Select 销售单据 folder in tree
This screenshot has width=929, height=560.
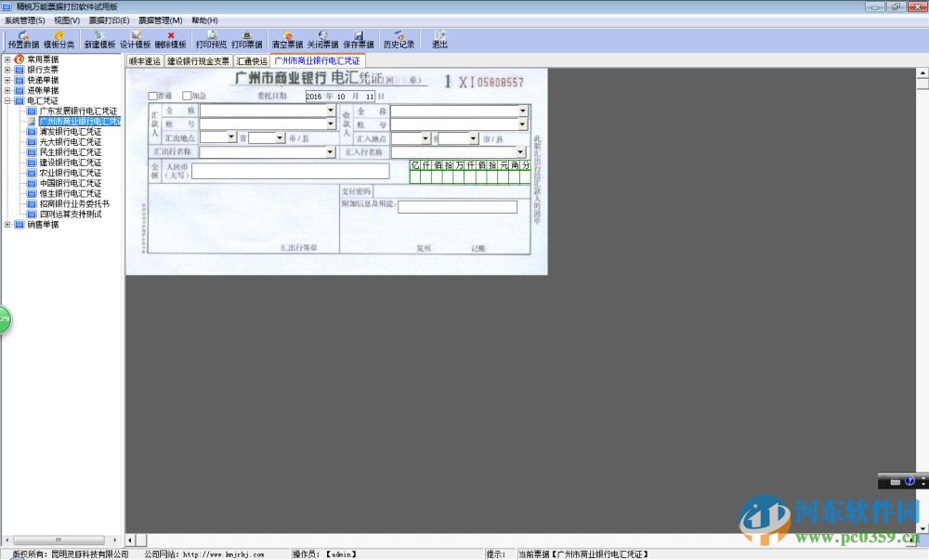click(x=43, y=225)
